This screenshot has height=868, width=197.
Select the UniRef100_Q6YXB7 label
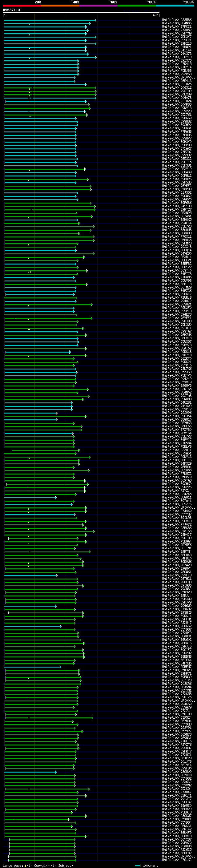tap(177, 840)
